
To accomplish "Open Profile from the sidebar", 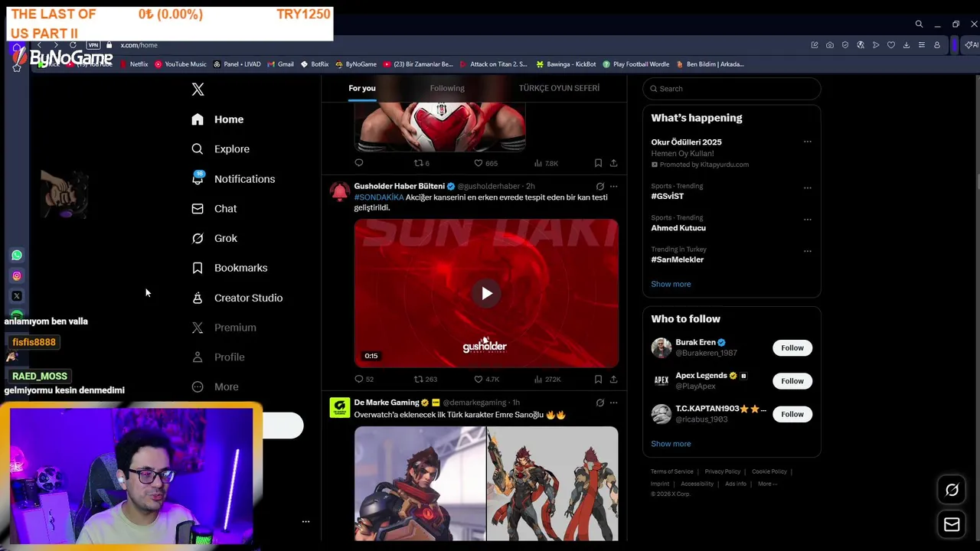I will tap(218, 357).
